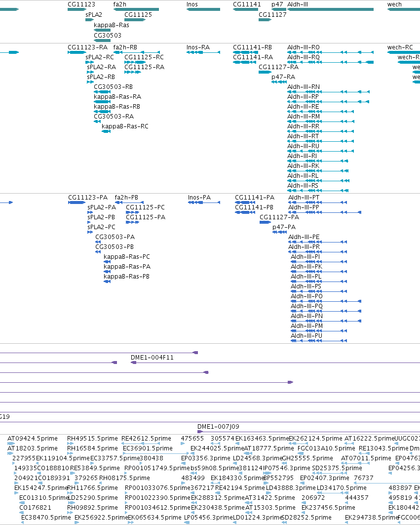Select the EK244025.5prime EST label
Image resolution: width=420 pixels, height=525 pixels.
tap(217, 448)
